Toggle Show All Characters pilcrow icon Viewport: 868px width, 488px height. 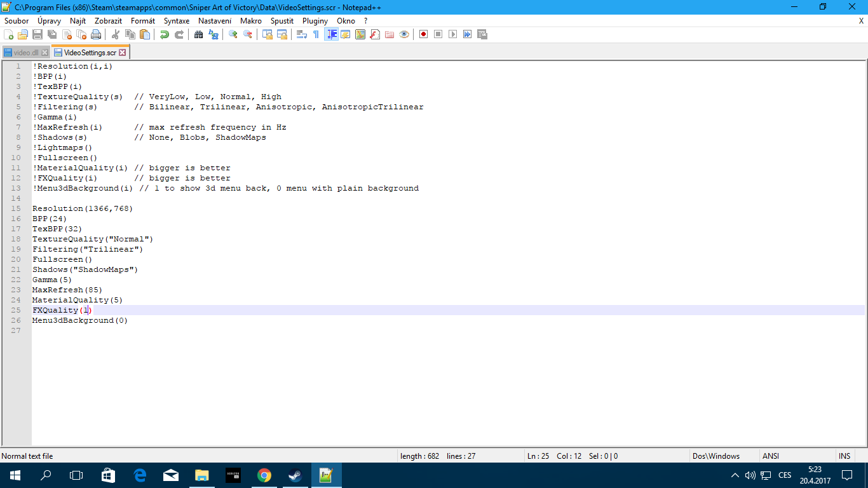point(316,34)
